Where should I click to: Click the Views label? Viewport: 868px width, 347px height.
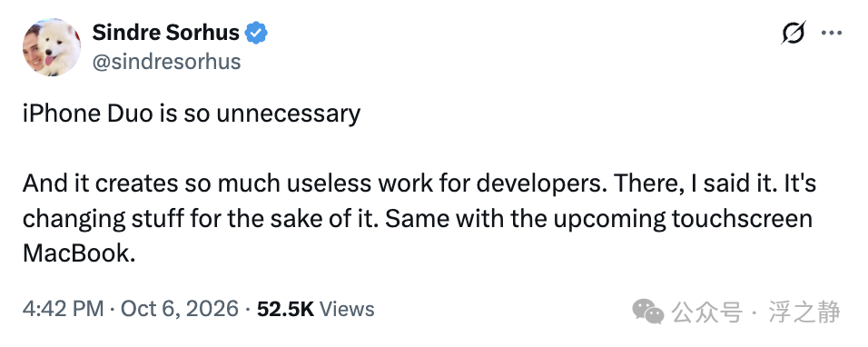347,308
